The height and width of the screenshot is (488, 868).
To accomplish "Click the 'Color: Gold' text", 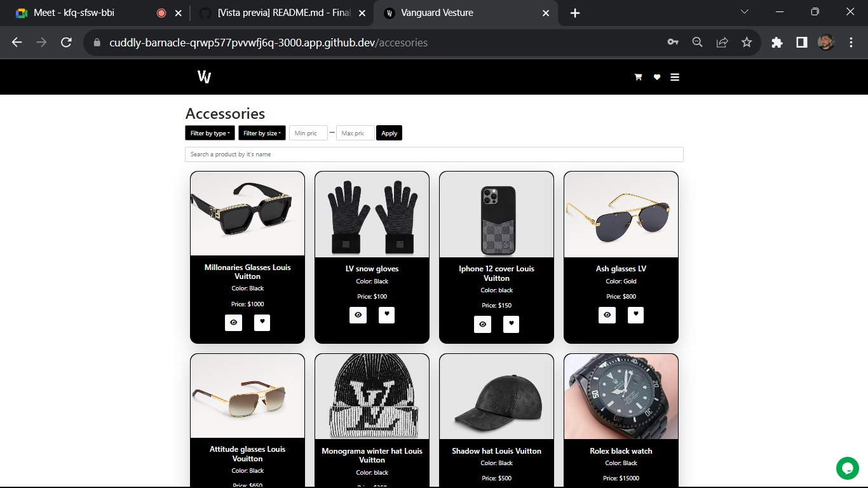I will click(x=621, y=281).
